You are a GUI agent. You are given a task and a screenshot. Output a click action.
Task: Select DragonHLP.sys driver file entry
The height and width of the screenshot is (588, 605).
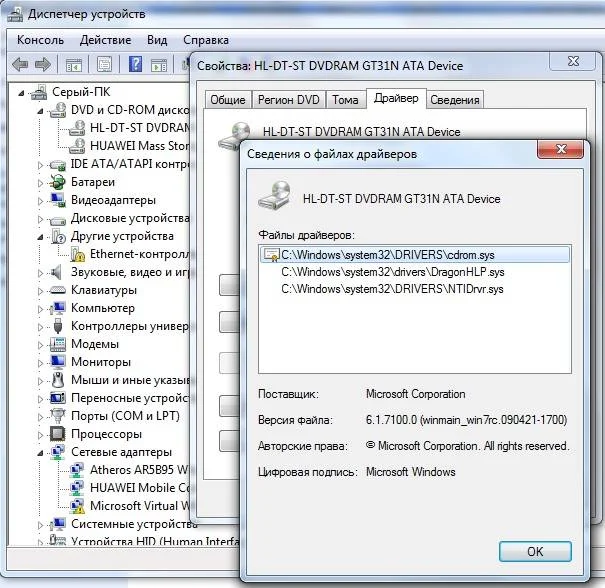pyautogui.click(x=392, y=272)
